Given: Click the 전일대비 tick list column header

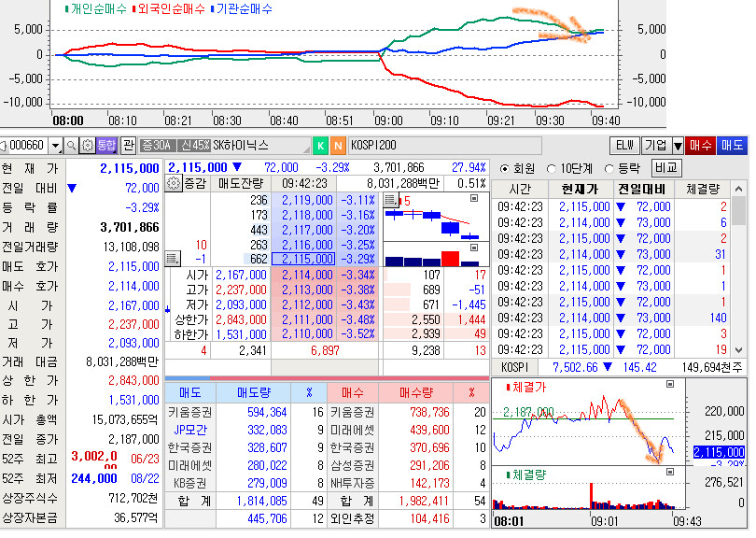Looking at the screenshot, I should [x=642, y=190].
